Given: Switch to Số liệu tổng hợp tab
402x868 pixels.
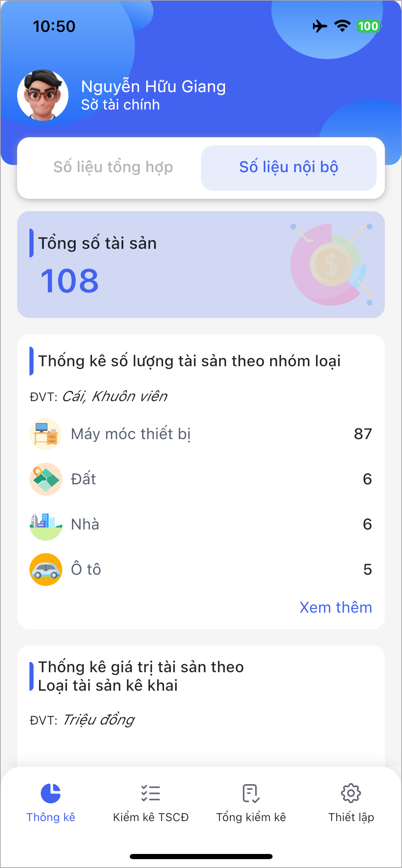Looking at the screenshot, I should pos(113,167).
